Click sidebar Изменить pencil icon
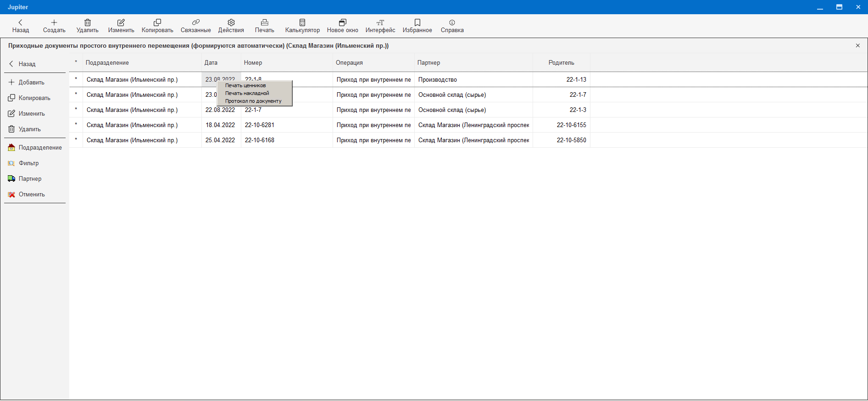This screenshot has width=868, height=401. (11, 114)
